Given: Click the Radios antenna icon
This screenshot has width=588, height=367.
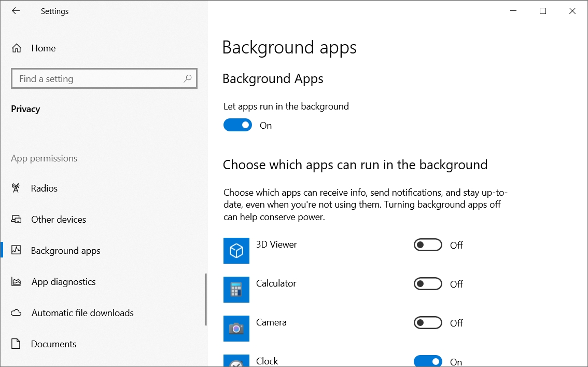Looking at the screenshot, I should 16,188.
